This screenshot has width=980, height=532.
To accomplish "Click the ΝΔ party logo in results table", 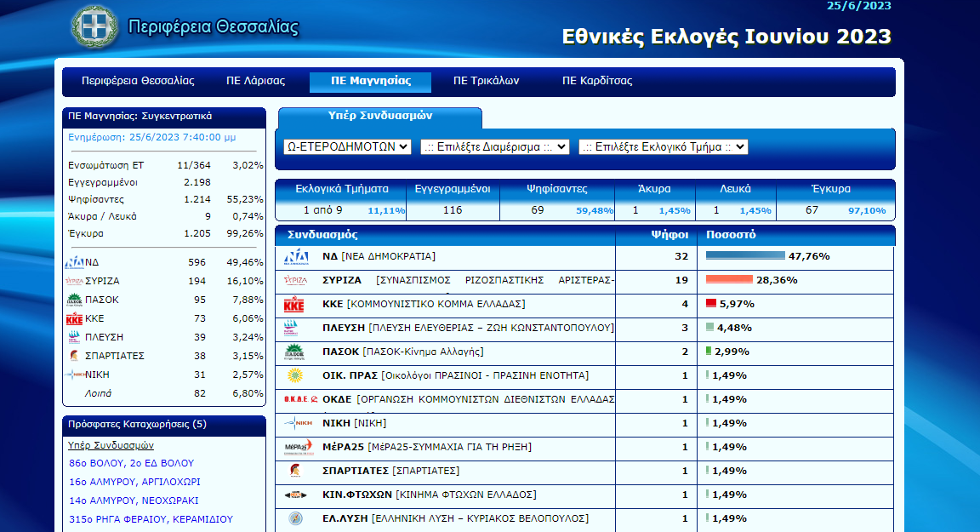I will coord(295,257).
